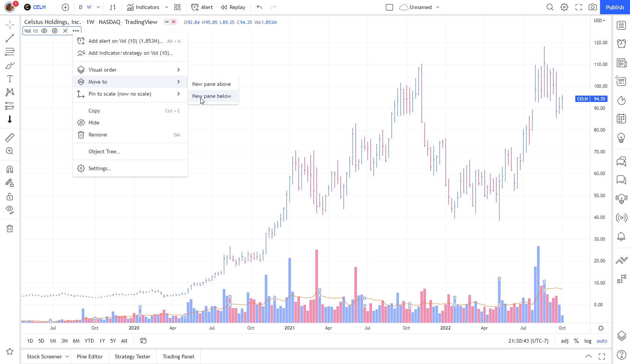Image resolution: width=630 pixels, height=364 pixels.
Task: Toggle lock all drawing tools
Action: point(10,197)
